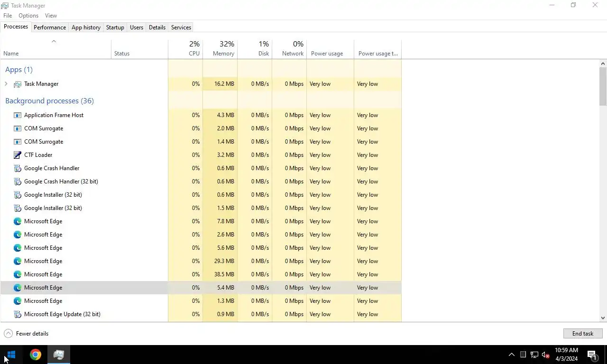Click scrollbar up arrow in process list
Viewport: 607px width, 364px height.
(x=603, y=64)
